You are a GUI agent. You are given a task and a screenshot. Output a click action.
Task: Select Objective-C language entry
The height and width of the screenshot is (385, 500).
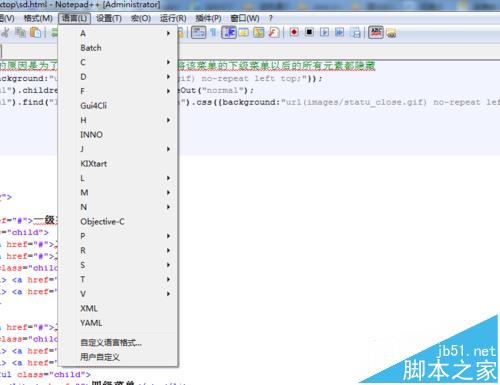[118, 222]
